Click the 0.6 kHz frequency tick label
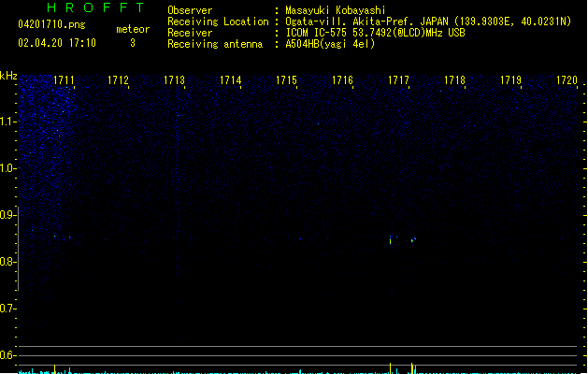 [7, 355]
